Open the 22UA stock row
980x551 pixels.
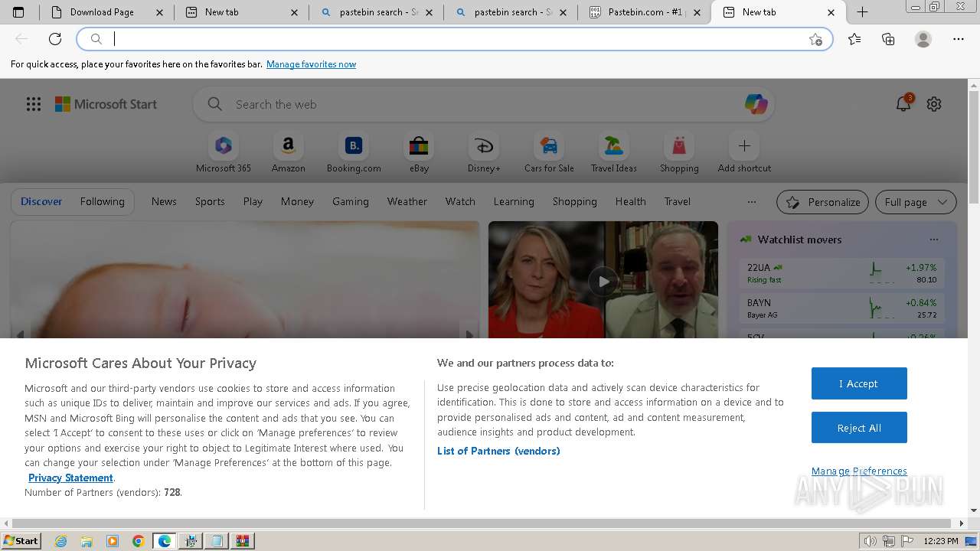(x=842, y=273)
